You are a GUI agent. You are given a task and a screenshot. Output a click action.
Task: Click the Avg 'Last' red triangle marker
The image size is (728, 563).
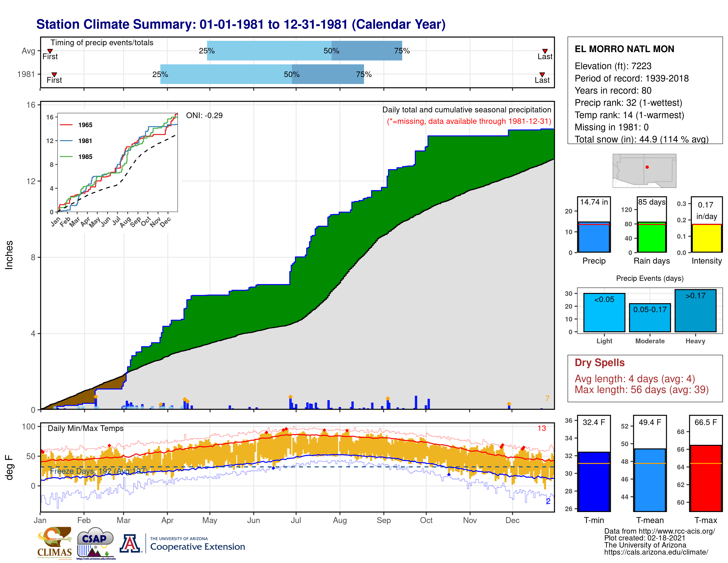click(x=545, y=51)
